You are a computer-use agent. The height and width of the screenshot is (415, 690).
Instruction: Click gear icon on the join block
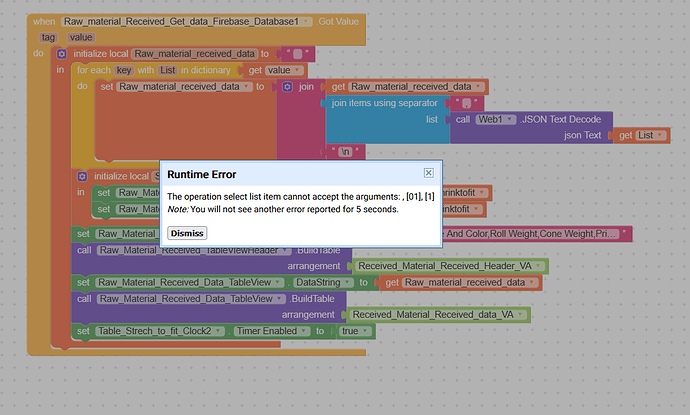click(287, 87)
